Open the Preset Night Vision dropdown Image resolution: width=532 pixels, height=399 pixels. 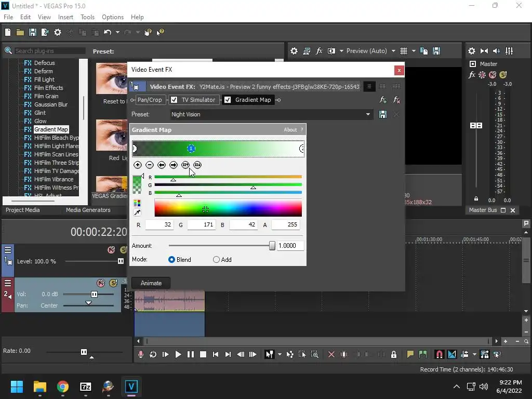point(368,114)
